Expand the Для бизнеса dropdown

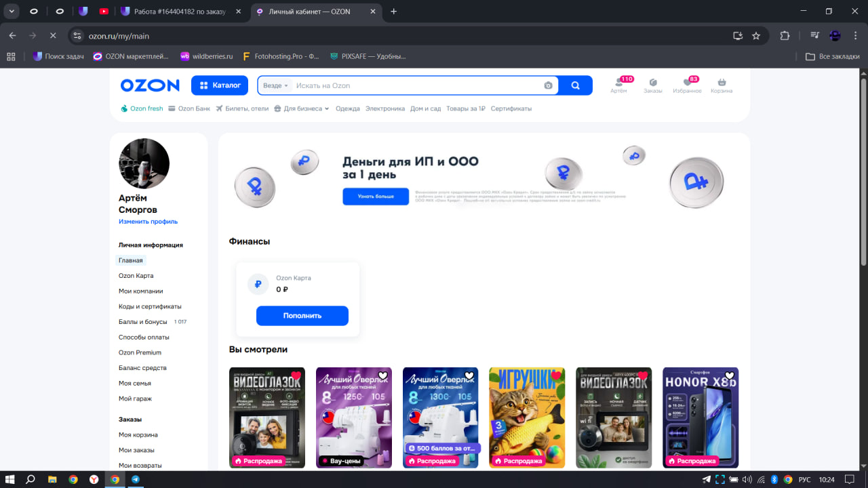tap(302, 108)
